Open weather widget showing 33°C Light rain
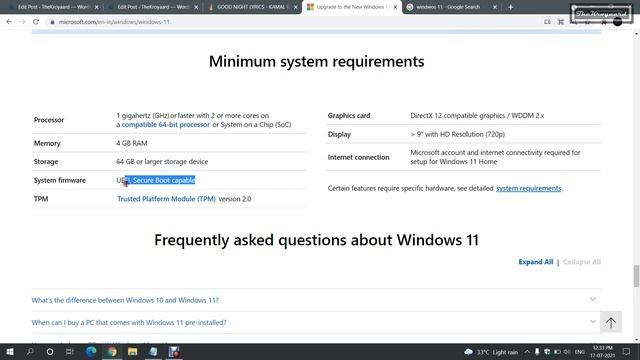 [x=491, y=352]
